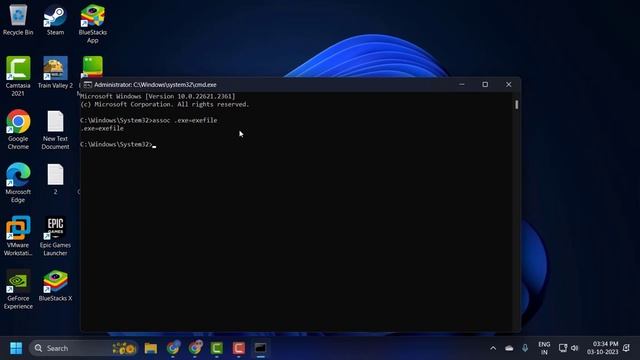Switch to the Command Prompt taskbar icon
The height and width of the screenshot is (360, 640).
260,348
